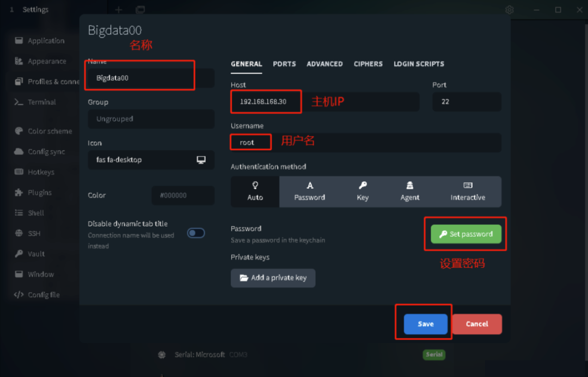
Task: Switch to the CIPHERS tab
Action: [x=368, y=64]
